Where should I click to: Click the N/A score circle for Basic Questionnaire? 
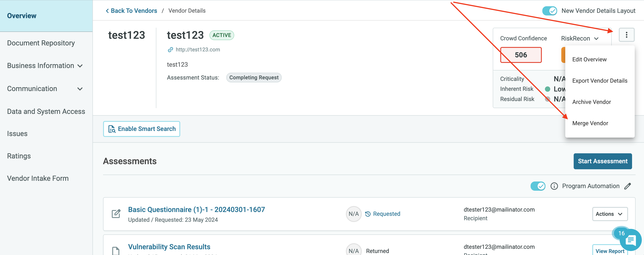353,214
